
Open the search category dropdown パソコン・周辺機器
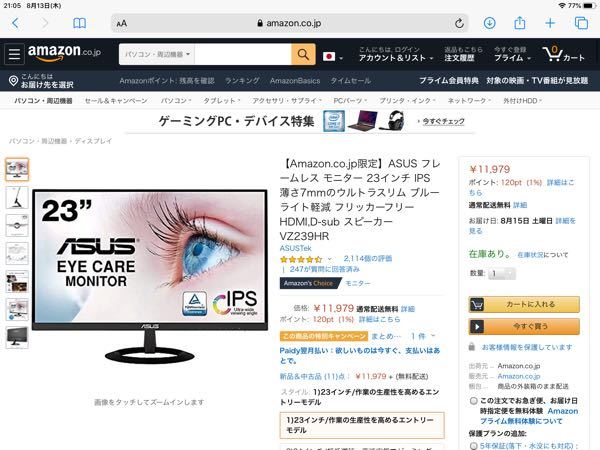pyautogui.click(x=157, y=54)
